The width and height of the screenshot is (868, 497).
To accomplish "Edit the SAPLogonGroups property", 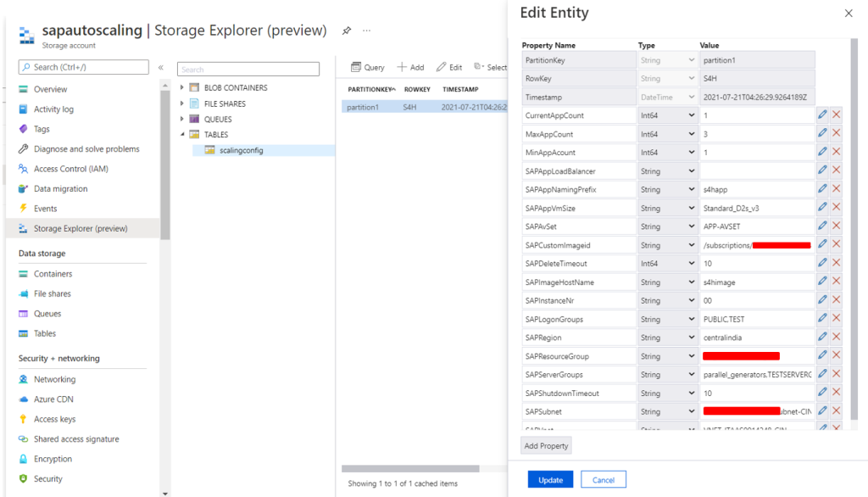I will pyautogui.click(x=822, y=319).
